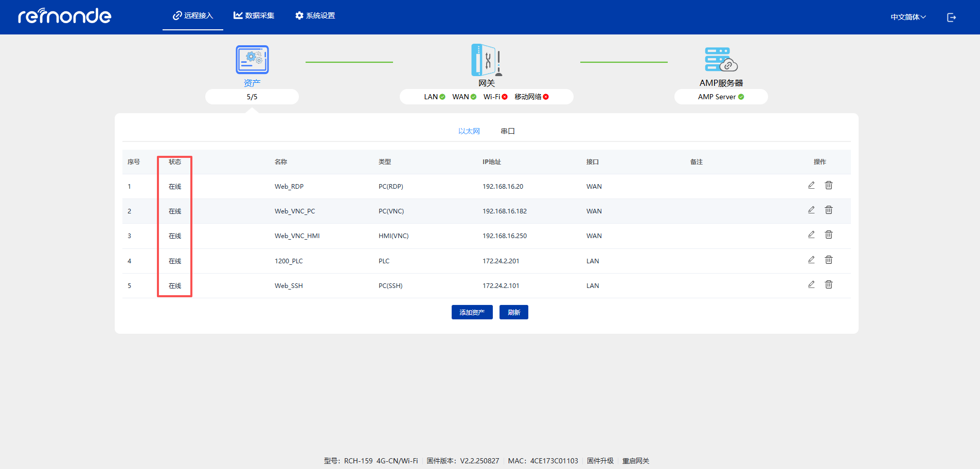Image resolution: width=980 pixels, height=469 pixels.
Task: Click the refnonde logo
Action: pos(65,16)
